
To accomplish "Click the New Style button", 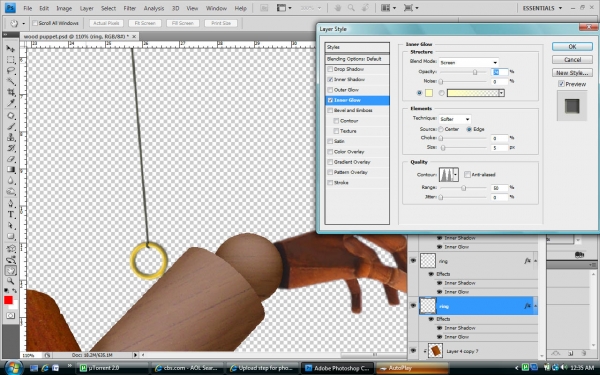I will pyautogui.click(x=572, y=73).
